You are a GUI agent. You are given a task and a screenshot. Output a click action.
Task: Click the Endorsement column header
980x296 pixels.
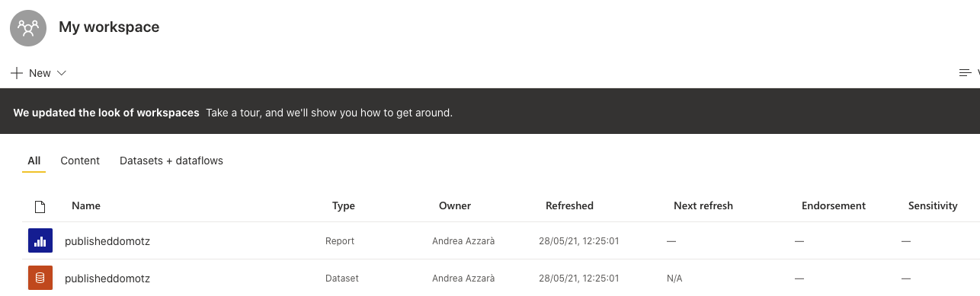tap(834, 205)
